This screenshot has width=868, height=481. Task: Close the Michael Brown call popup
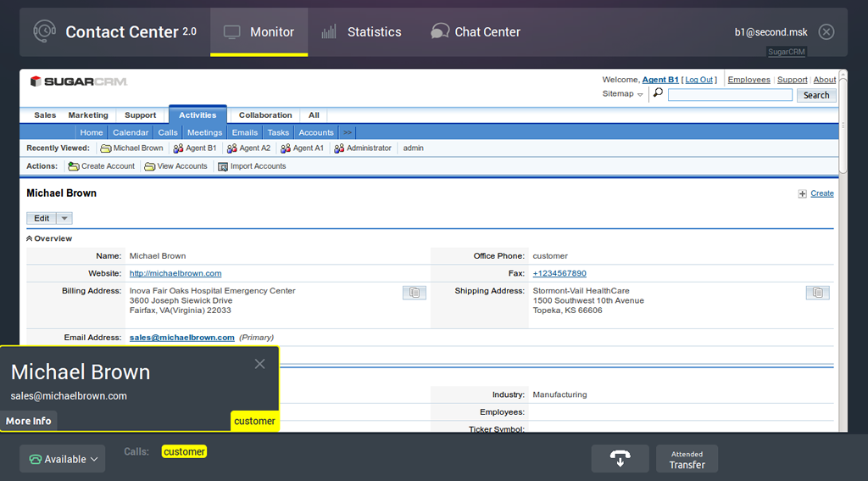point(259,364)
